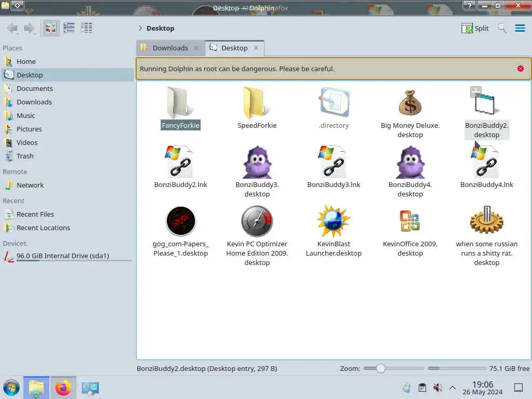Open the title bar help button
The image size is (532, 399).
click(469, 5)
